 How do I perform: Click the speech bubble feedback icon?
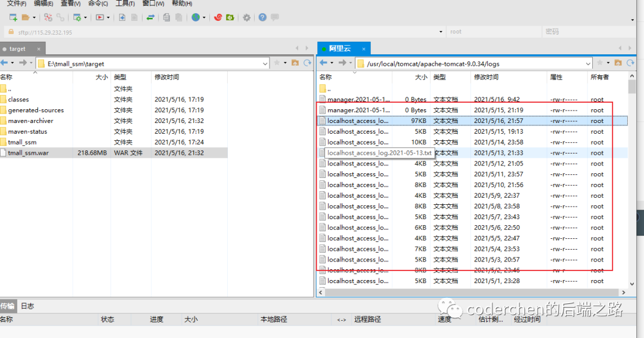click(x=275, y=17)
